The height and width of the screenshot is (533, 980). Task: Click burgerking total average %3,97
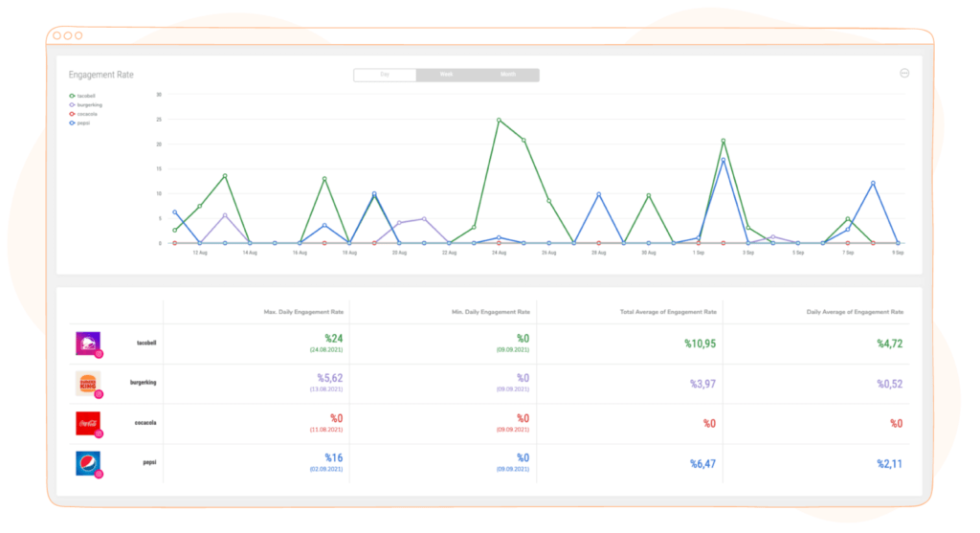pos(703,384)
